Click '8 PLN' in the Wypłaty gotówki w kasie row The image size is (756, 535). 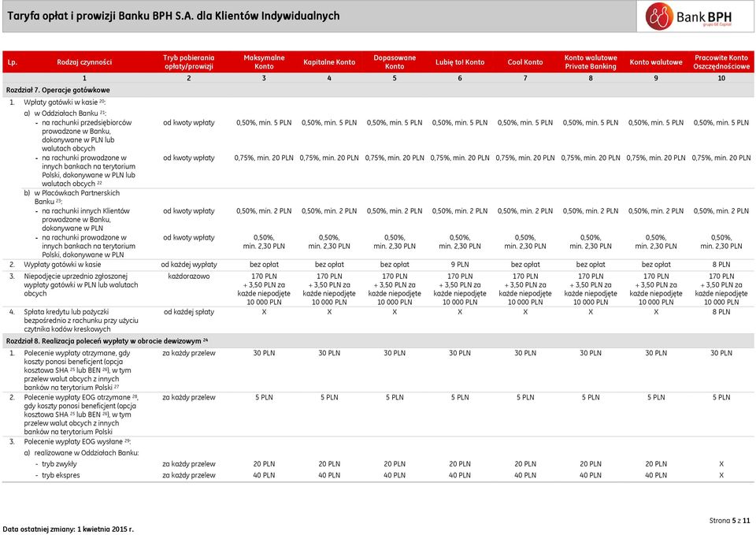[721, 265]
